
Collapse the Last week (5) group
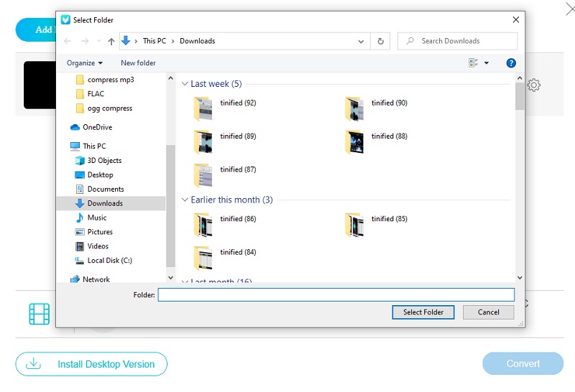click(185, 84)
